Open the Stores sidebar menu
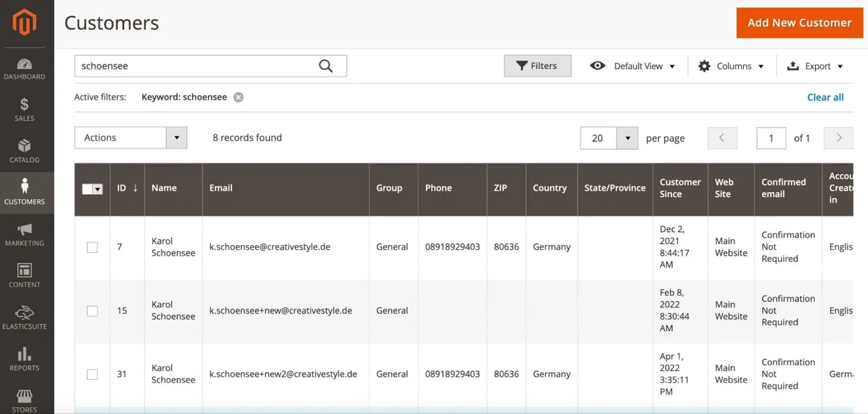This screenshot has height=414, width=868. point(24,400)
